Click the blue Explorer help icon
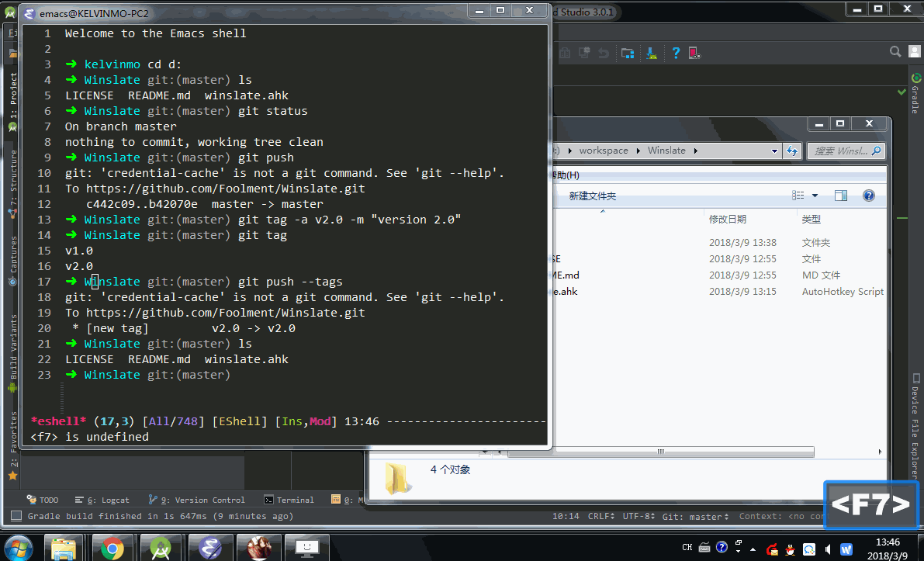Viewport: 924px width, 561px height. [x=869, y=196]
